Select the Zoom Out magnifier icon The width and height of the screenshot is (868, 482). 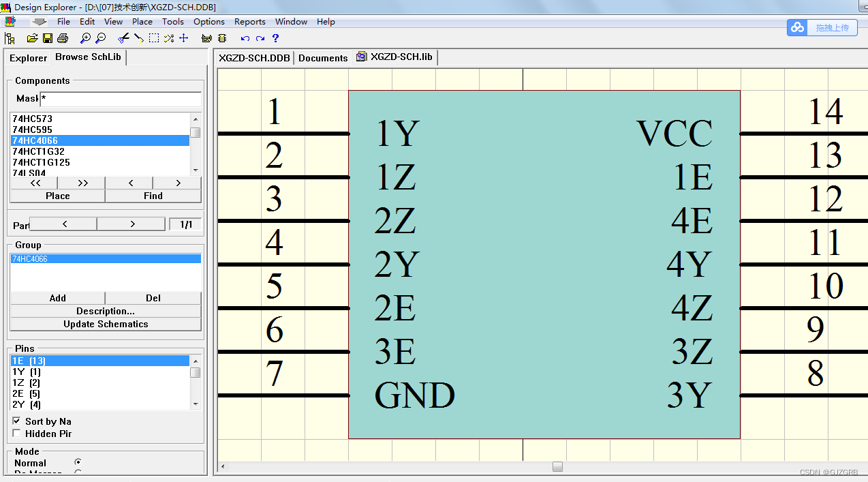[100, 38]
